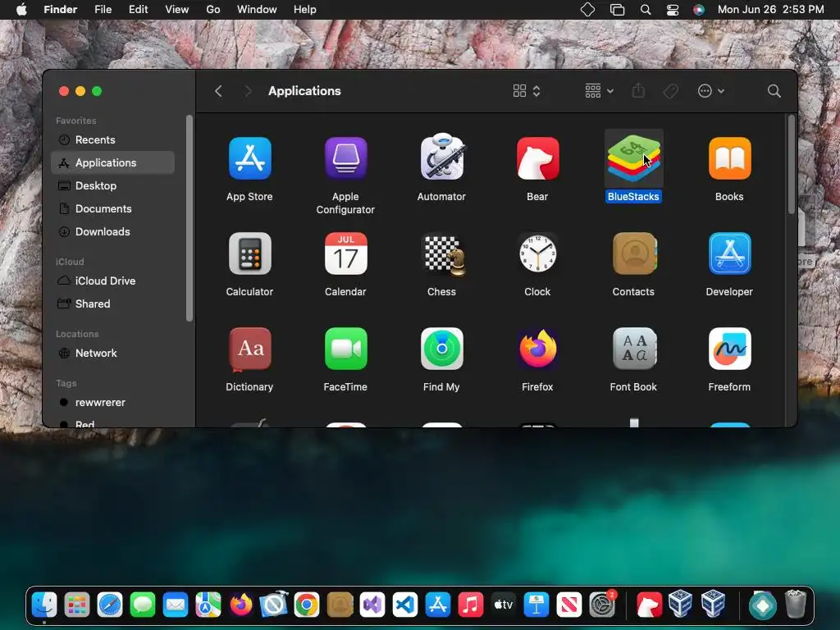Open Finder window search magnifier

pyautogui.click(x=774, y=91)
